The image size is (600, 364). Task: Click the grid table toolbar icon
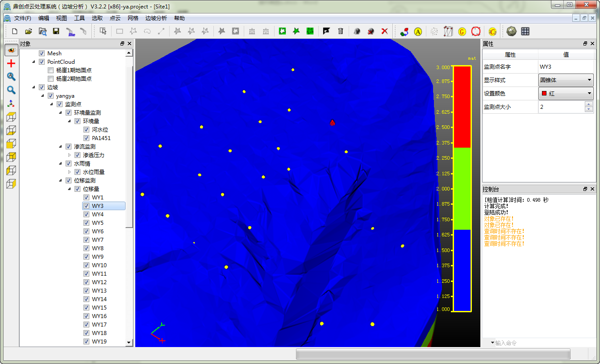coord(525,31)
